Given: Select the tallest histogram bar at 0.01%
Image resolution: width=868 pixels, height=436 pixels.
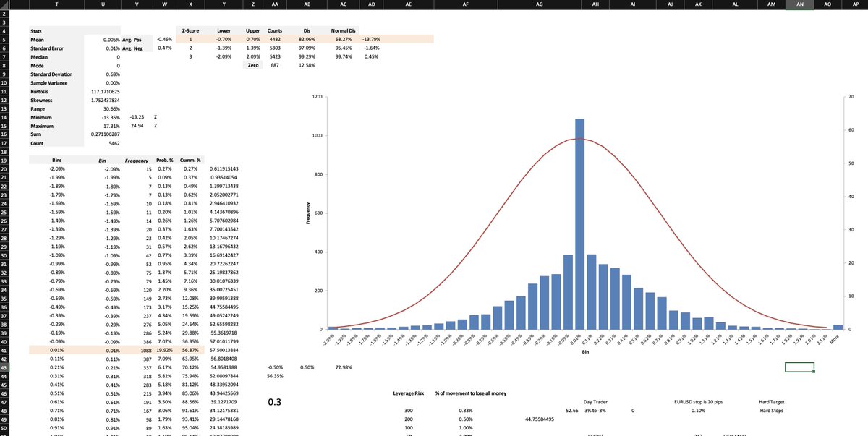Looking at the screenshot, I should click(580, 224).
